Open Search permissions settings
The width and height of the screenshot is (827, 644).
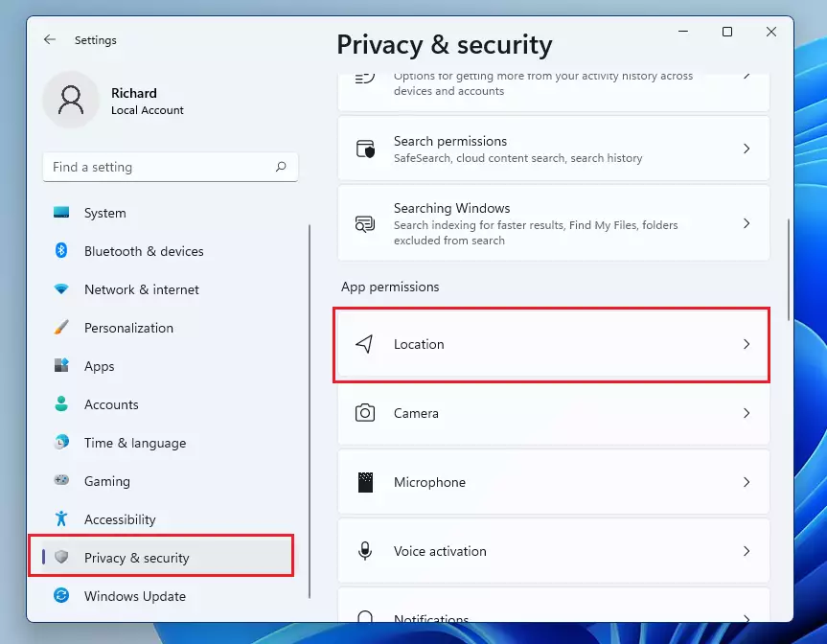[553, 149]
